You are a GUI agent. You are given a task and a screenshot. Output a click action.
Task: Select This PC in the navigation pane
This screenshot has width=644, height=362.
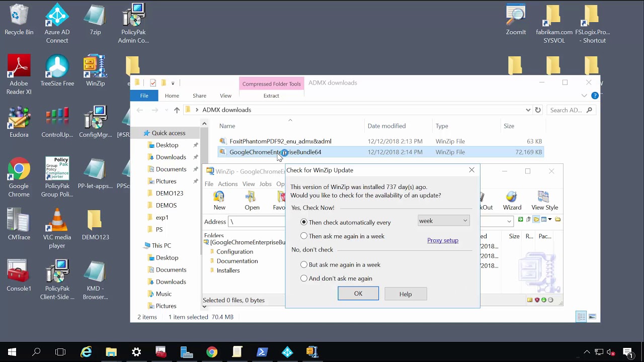(161, 245)
